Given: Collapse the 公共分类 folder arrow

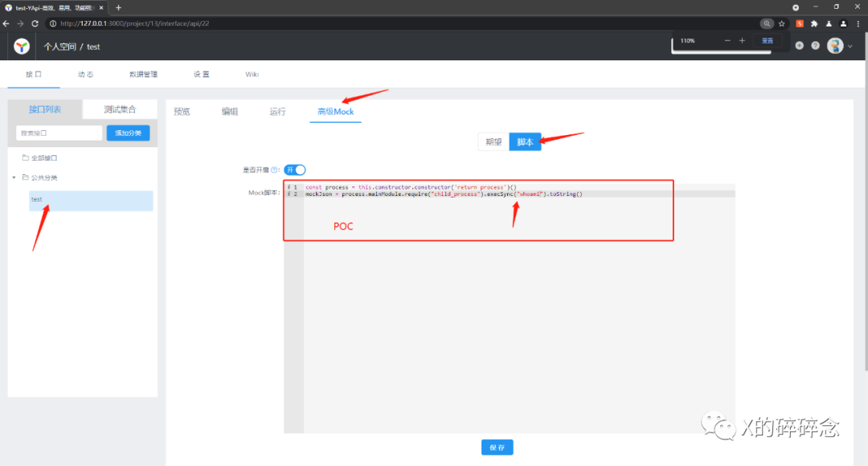Looking at the screenshot, I should (x=14, y=178).
